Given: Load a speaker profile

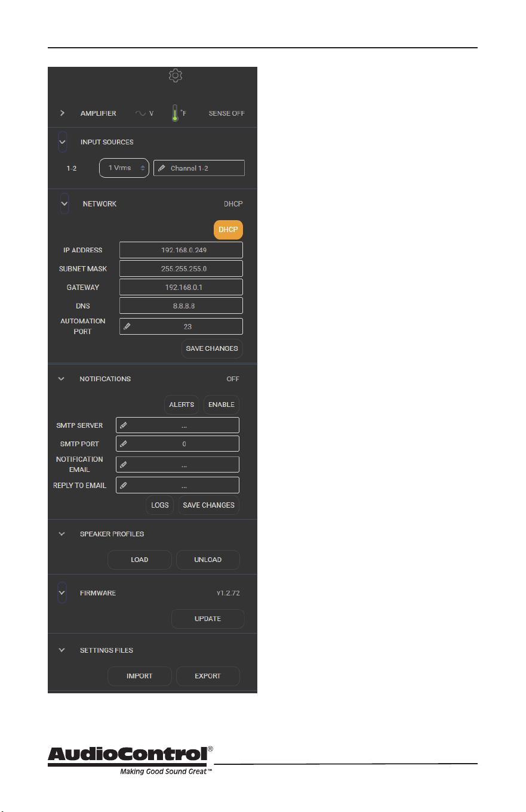Looking at the screenshot, I should pos(140,560).
